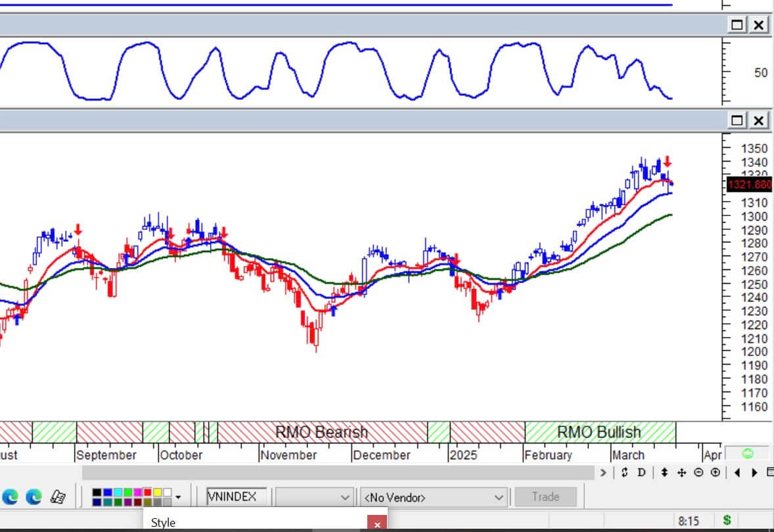774x532 pixels.
Task: Click the papers icon beside Edge icons
Action: [58, 497]
